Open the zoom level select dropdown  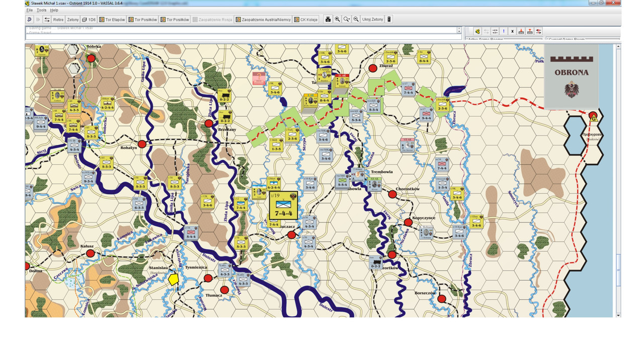coord(347,19)
